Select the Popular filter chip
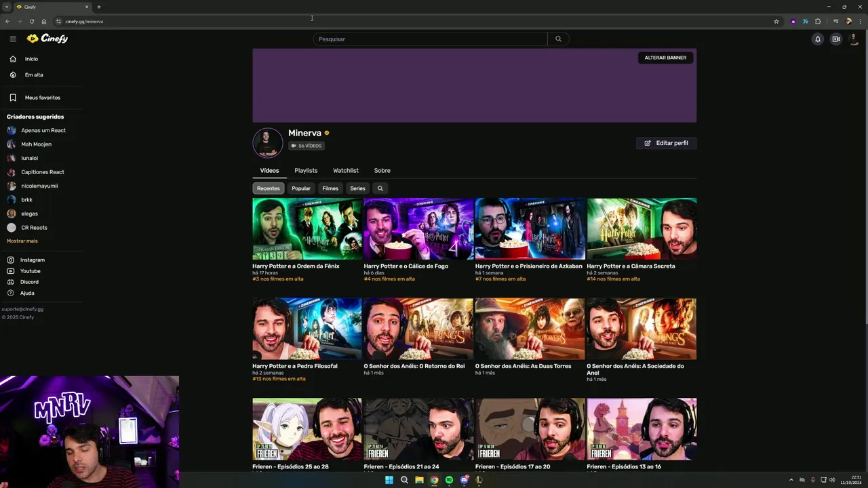 pos(300,188)
